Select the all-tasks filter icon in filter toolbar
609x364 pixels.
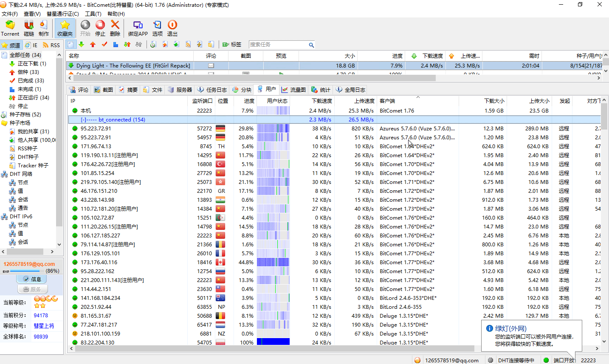pyautogui.click(x=70, y=45)
